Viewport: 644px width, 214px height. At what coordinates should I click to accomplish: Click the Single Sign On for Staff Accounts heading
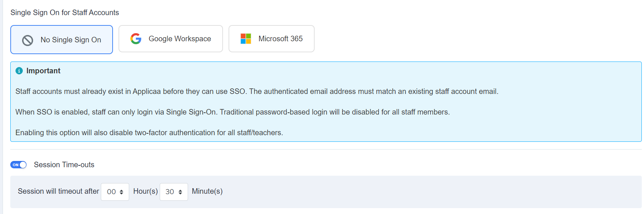point(65,13)
